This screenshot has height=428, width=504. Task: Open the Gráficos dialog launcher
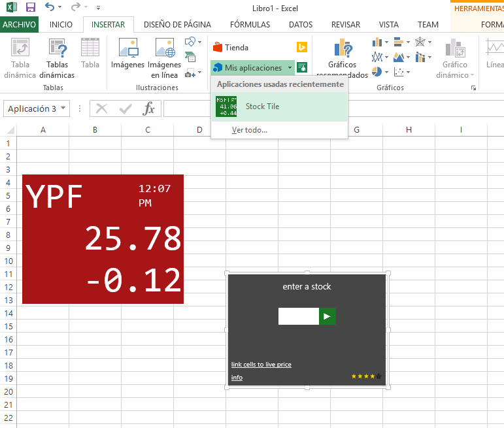click(473, 88)
